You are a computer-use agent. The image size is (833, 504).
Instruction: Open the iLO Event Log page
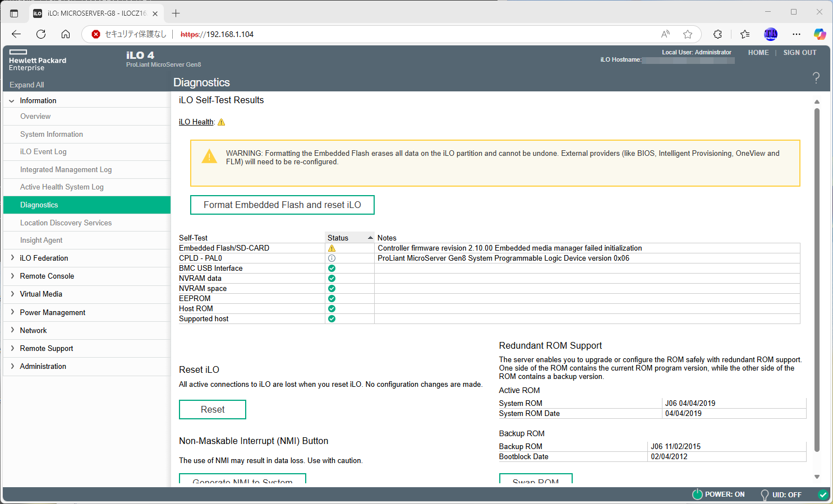pyautogui.click(x=43, y=152)
